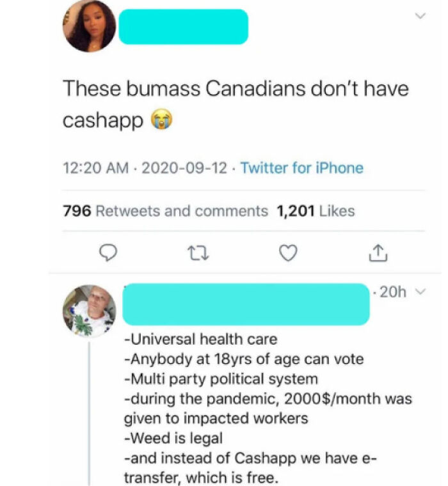Image resolution: width=448 pixels, height=486 pixels.
Task: Open the Twitter for iPhone link
Action: (x=301, y=168)
